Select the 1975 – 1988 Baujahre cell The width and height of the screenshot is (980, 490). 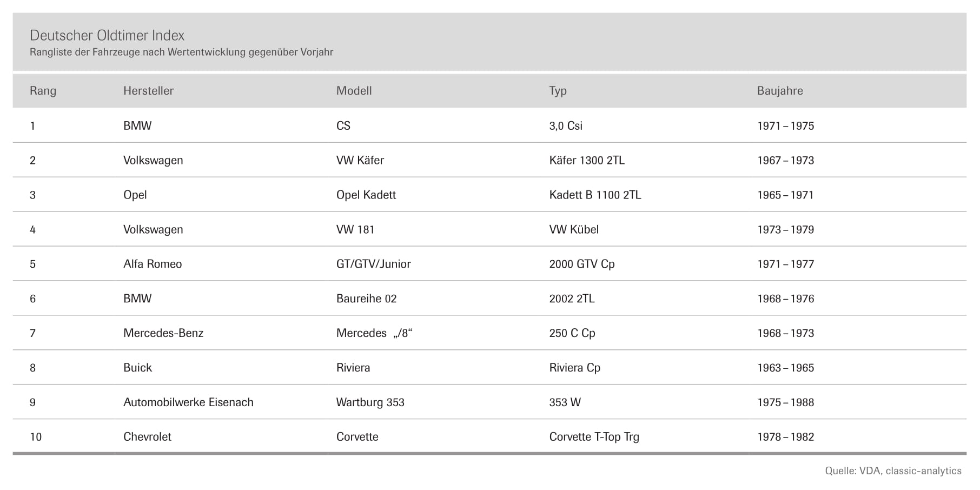coord(785,402)
